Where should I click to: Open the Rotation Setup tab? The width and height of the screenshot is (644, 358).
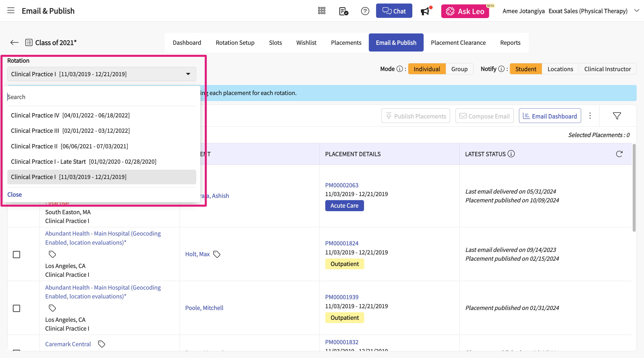(235, 42)
